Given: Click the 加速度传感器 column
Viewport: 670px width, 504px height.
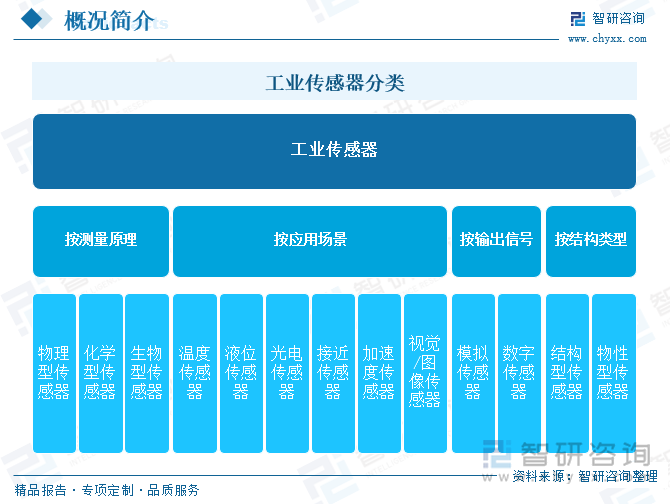Looking at the screenshot, I should tap(379, 373).
